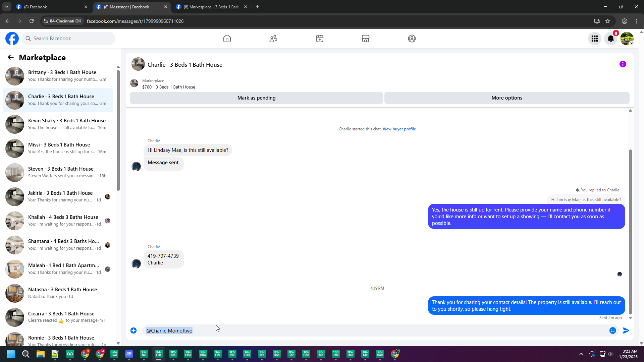Open Natasha's conversation
The height and width of the screenshot is (362, 644).
tap(58, 293)
